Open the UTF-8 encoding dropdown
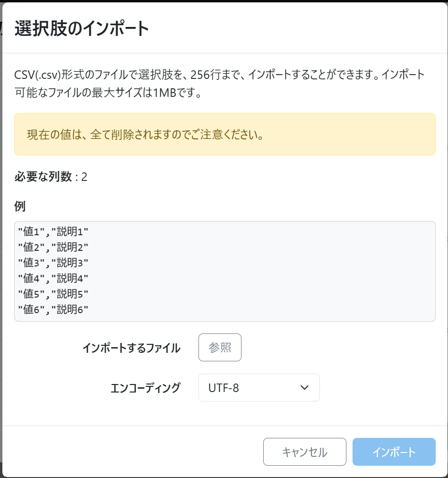The height and width of the screenshot is (478, 448). [258, 388]
